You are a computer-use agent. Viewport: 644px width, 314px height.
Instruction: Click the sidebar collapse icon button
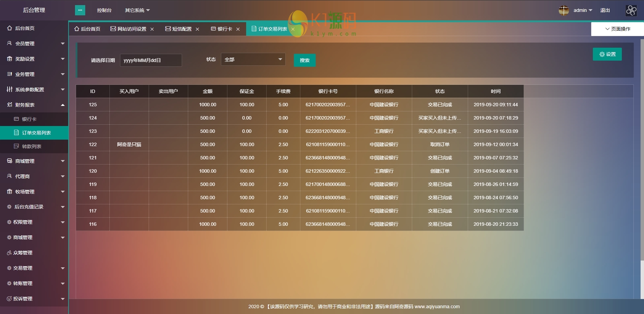[x=80, y=10]
